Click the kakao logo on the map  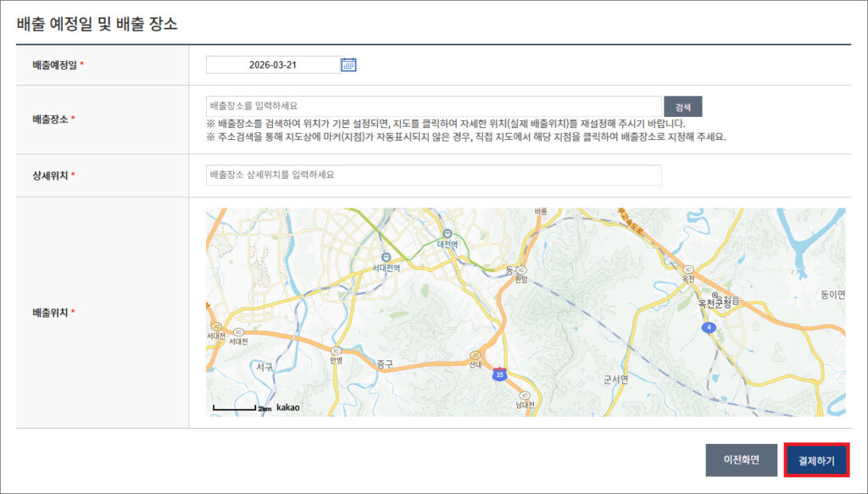[288, 408]
